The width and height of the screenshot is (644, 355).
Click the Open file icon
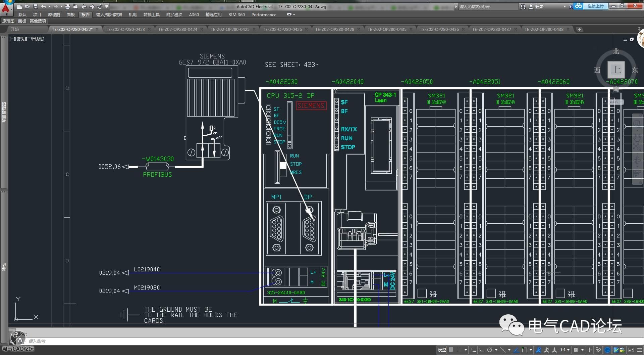tap(27, 6)
